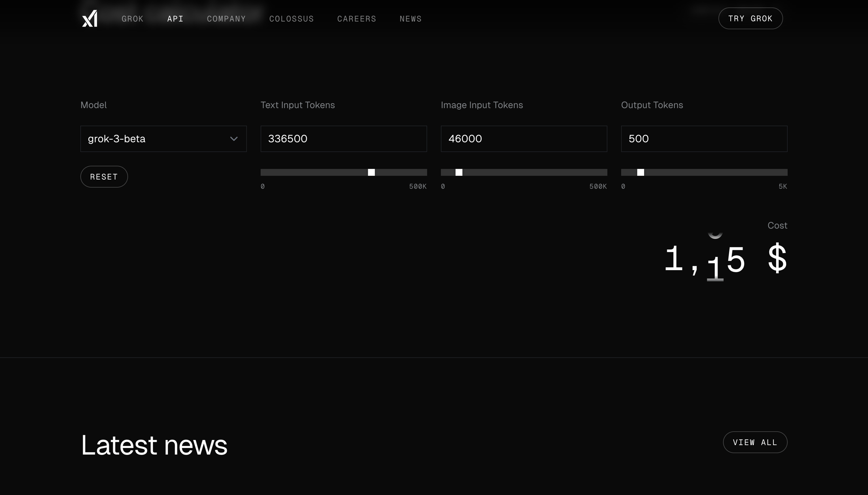Click the Latest news heading
This screenshot has height=495, width=868.
coord(154,445)
